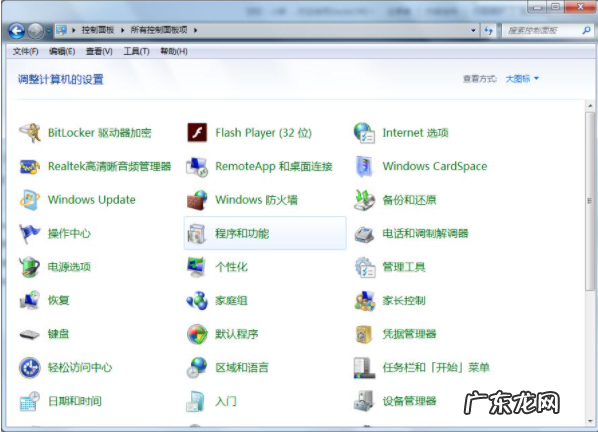Image resolution: width=598 pixels, height=432 pixels.
Task: Click the scrollbar up arrow
Action: [x=590, y=105]
